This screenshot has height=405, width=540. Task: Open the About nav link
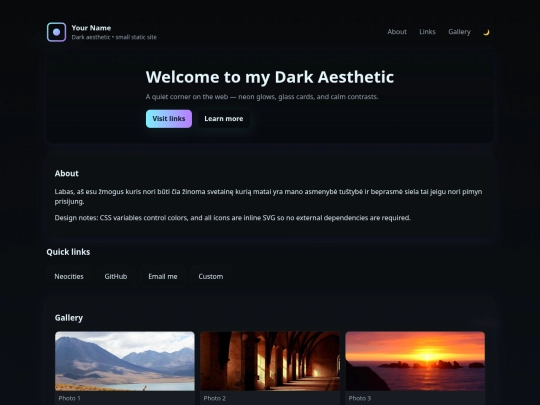point(397,32)
